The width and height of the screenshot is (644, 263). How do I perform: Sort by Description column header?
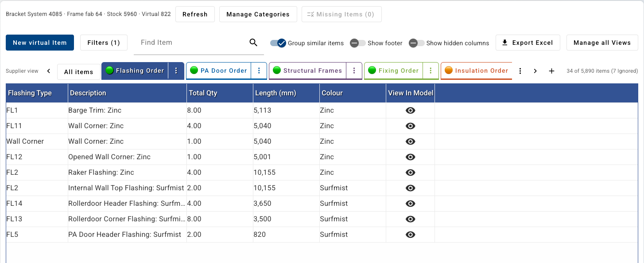click(x=127, y=93)
